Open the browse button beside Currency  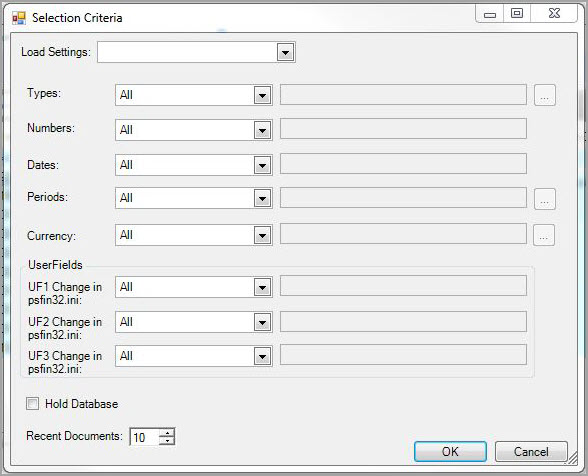544,235
